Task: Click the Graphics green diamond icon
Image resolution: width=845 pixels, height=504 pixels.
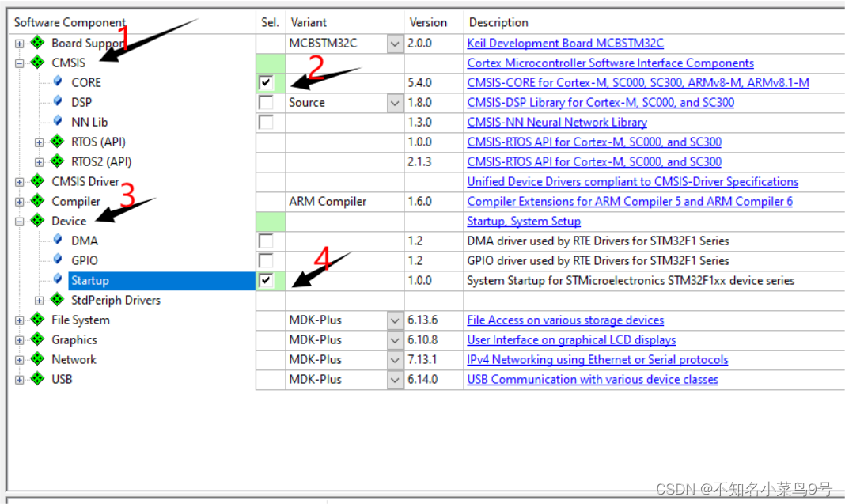Action: [37, 339]
